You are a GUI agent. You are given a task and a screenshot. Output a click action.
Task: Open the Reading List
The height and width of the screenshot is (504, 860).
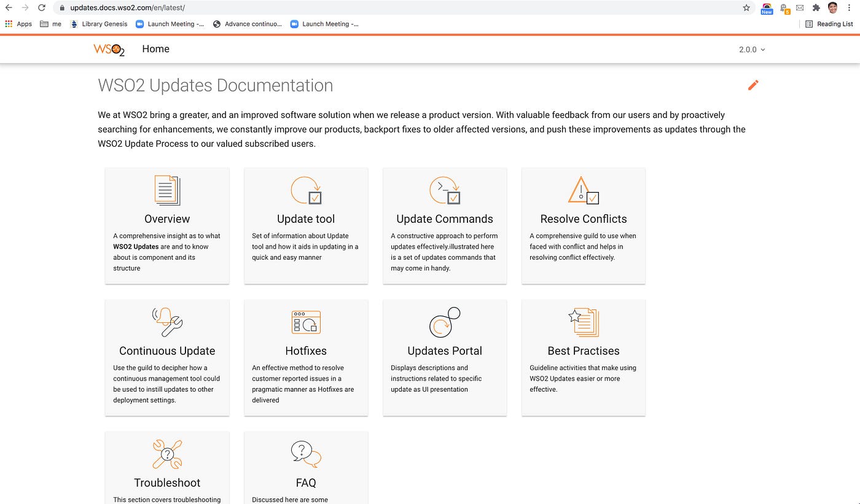tap(829, 24)
